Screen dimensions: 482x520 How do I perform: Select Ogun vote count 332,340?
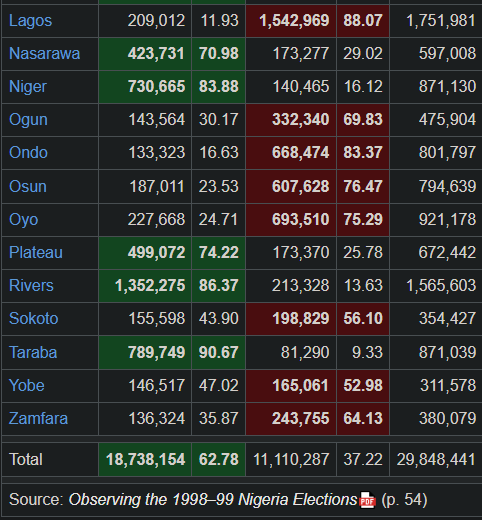[x=301, y=120]
